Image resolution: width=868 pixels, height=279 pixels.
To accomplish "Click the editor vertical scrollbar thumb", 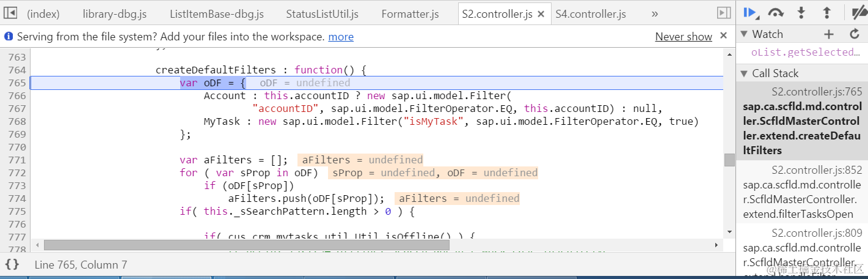I will tap(729, 160).
